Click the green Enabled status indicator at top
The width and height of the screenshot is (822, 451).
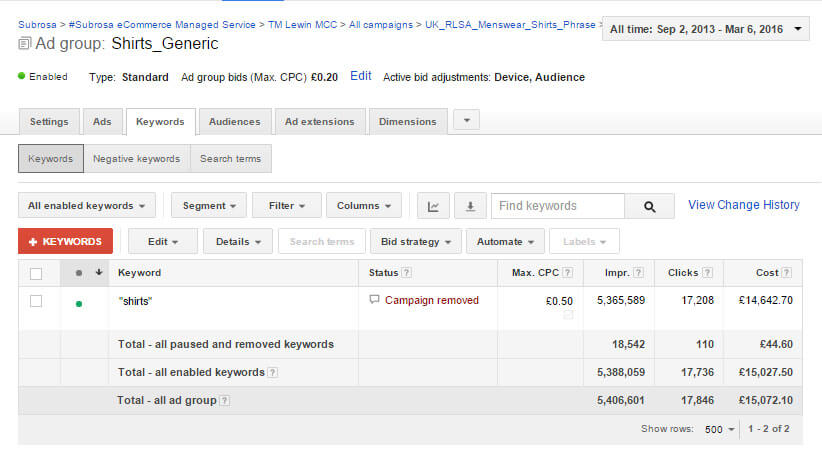point(21,76)
